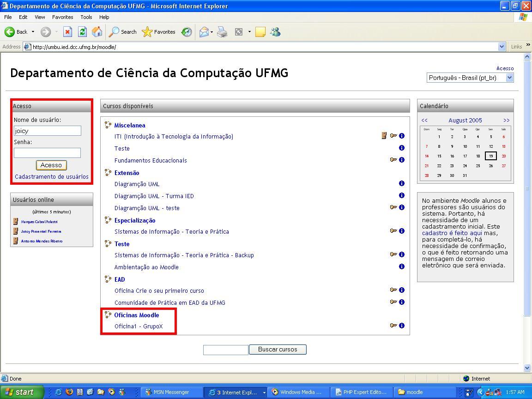Image resolution: width=532 pixels, height=399 pixels.
Task: Click the Senha password field
Action: click(x=47, y=153)
